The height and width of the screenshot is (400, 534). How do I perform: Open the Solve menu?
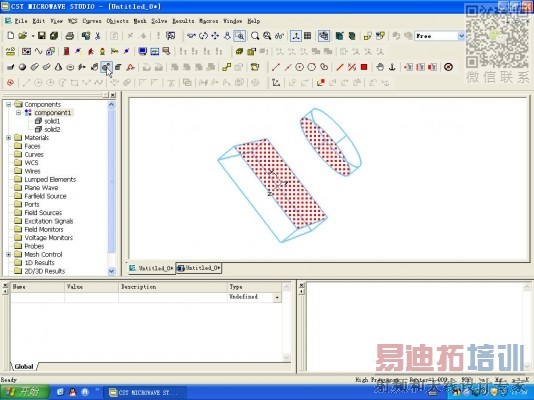click(x=159, y=21)
